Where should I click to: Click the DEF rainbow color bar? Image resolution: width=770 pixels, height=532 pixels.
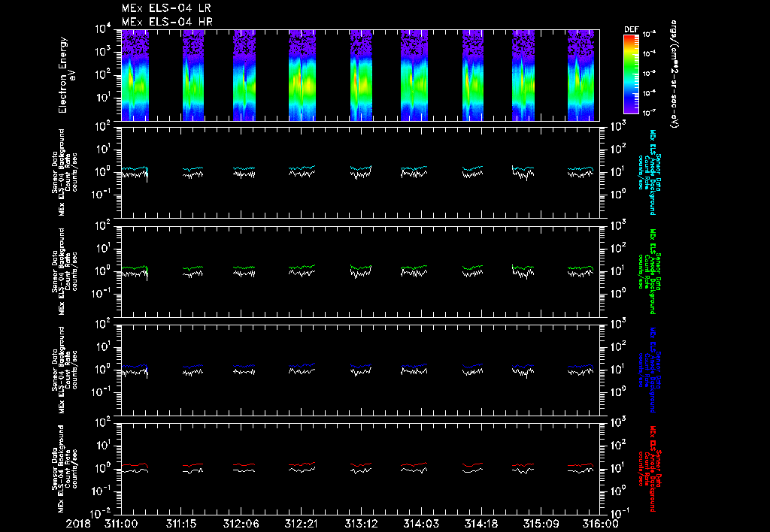pos(631,74)
